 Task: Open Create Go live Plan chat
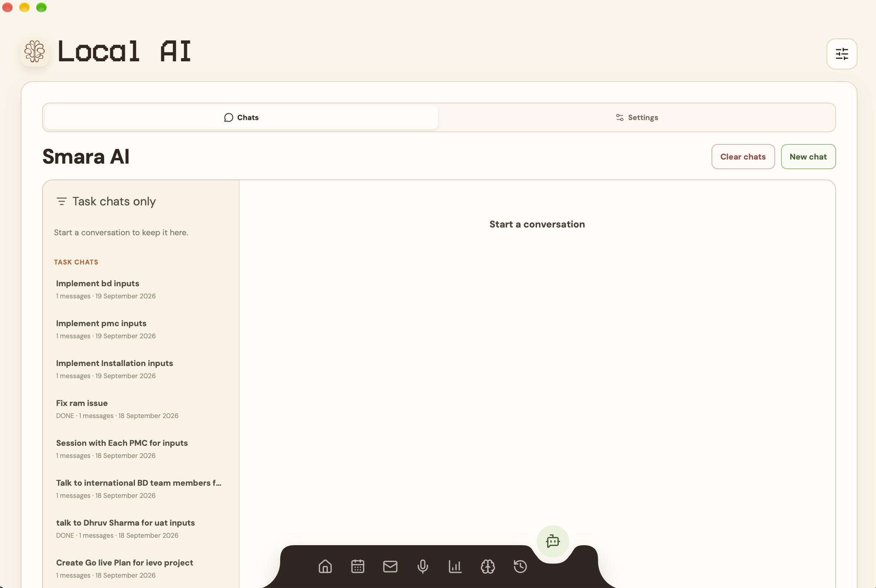(140, 568)
